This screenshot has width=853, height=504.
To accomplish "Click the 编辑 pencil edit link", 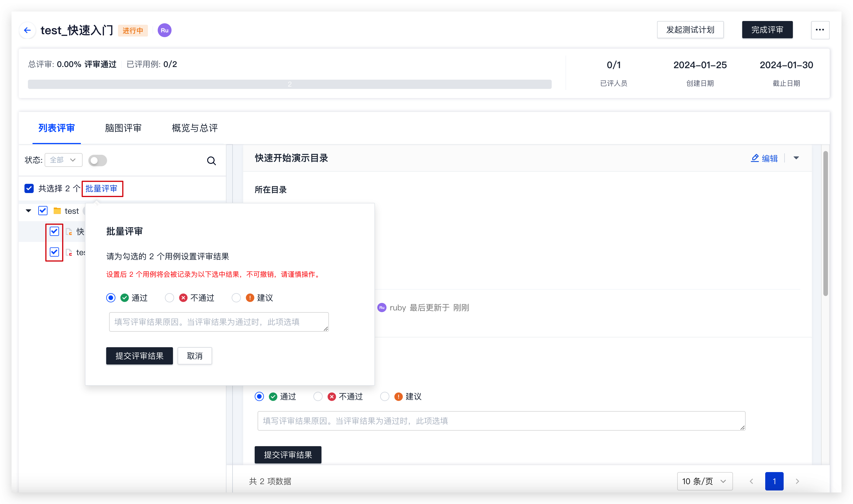I will (x=764, y=158).
